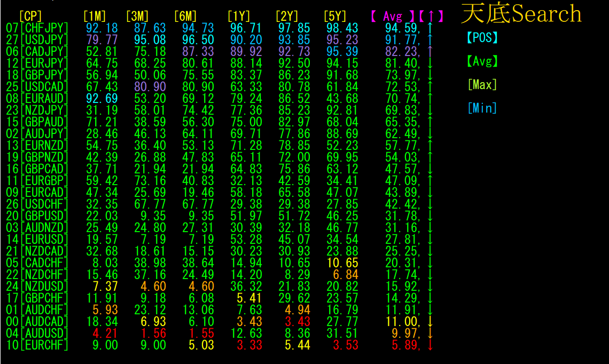Click the [Min] legend label
The width and height of the screenshot is (609, 364).
(x=482, y=108)
